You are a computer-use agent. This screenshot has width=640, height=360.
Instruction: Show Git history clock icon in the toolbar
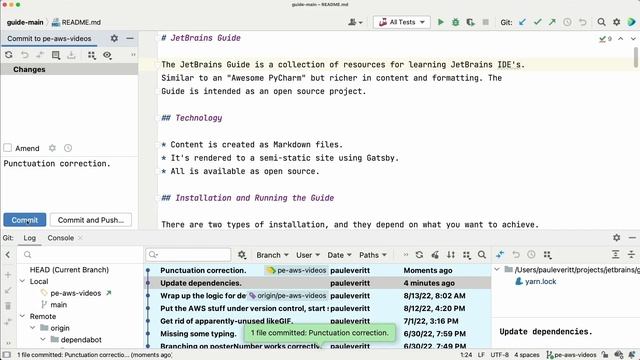point(567,22)
